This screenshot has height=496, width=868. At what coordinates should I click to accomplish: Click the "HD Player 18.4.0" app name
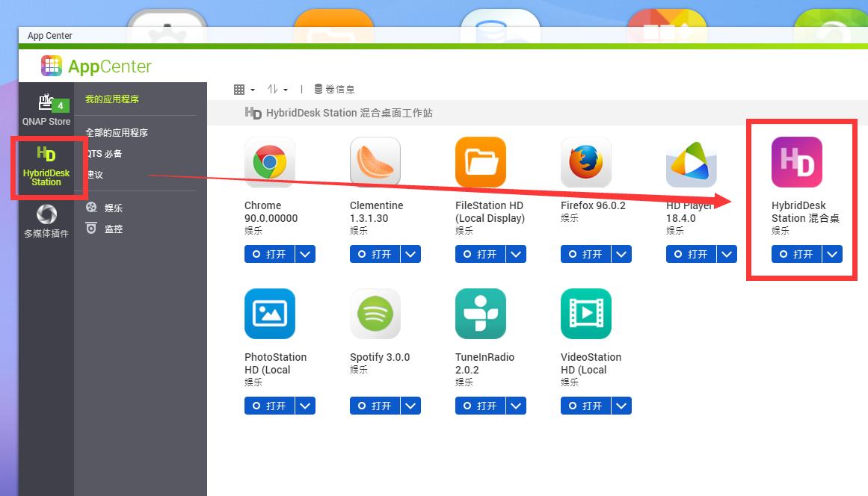[x=690, y=212]
